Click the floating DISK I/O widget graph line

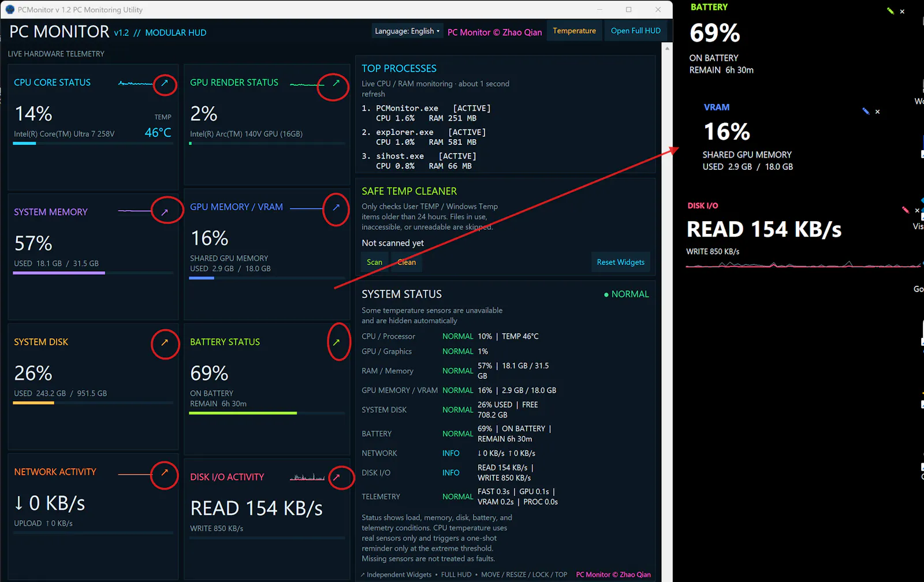pos(803,265)
